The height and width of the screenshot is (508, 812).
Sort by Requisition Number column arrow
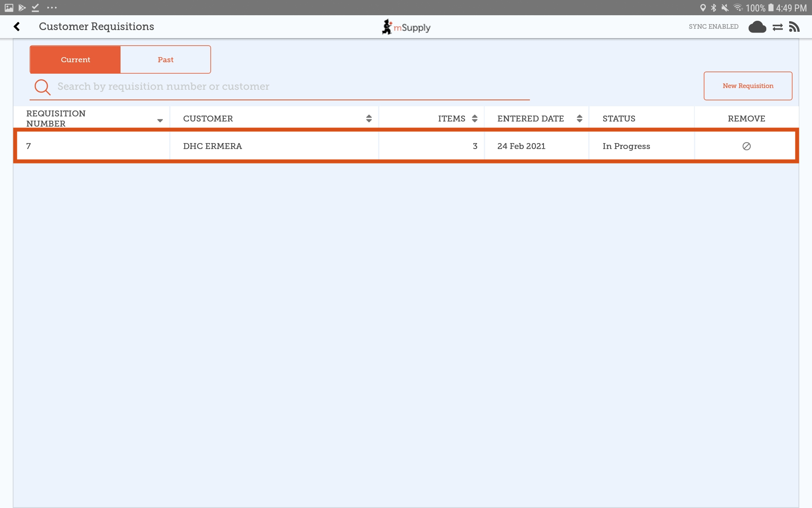160,120
